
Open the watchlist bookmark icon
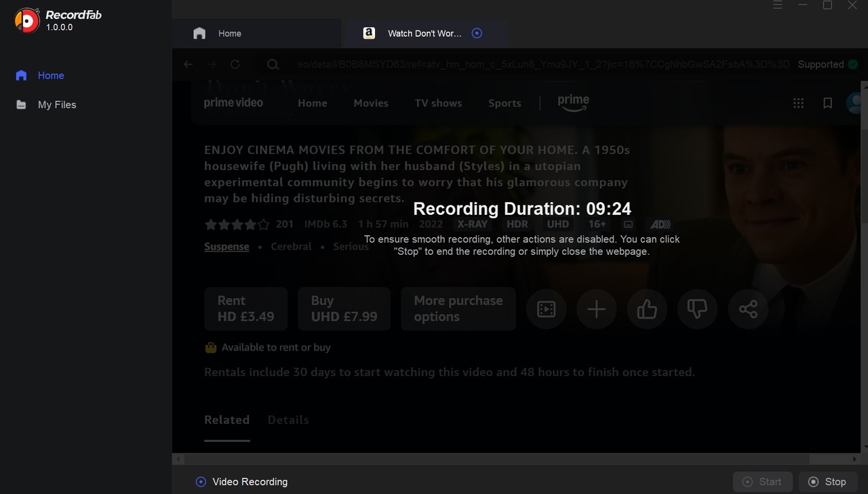(x=827, y=103)
